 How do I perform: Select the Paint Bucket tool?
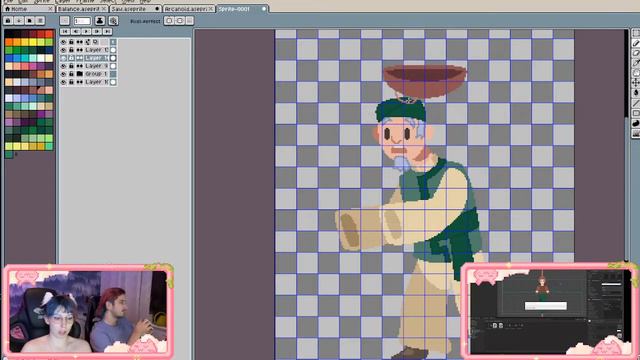tap(636, 93)
